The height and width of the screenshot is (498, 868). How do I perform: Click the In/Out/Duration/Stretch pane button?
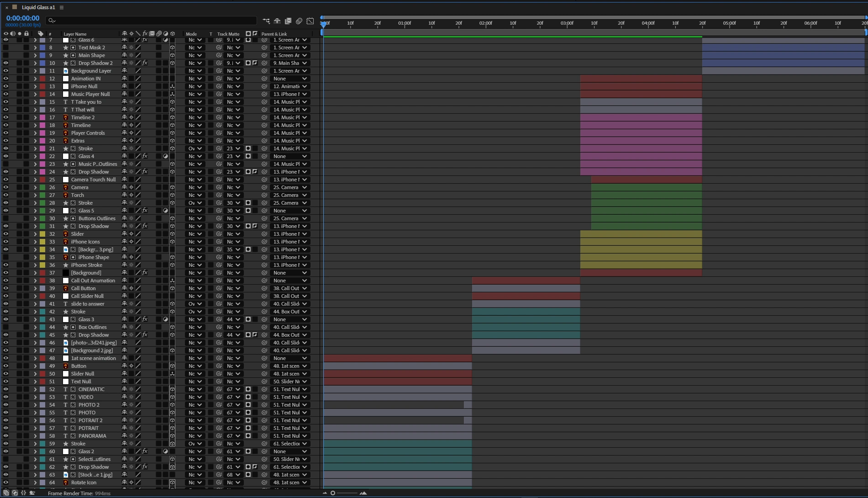[x=23, y=493]
